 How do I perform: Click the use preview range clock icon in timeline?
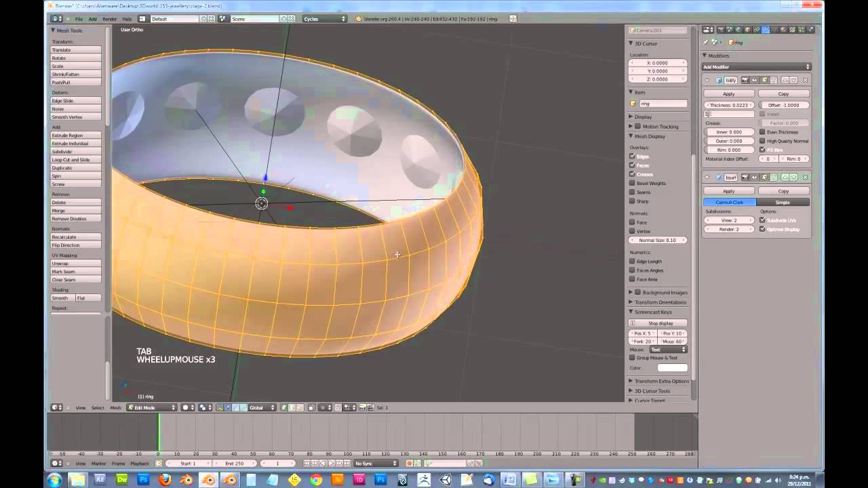pos(159,464)
